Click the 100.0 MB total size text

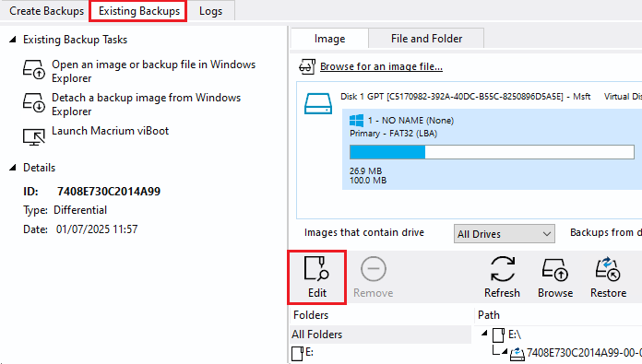click(x=368, y=181)
